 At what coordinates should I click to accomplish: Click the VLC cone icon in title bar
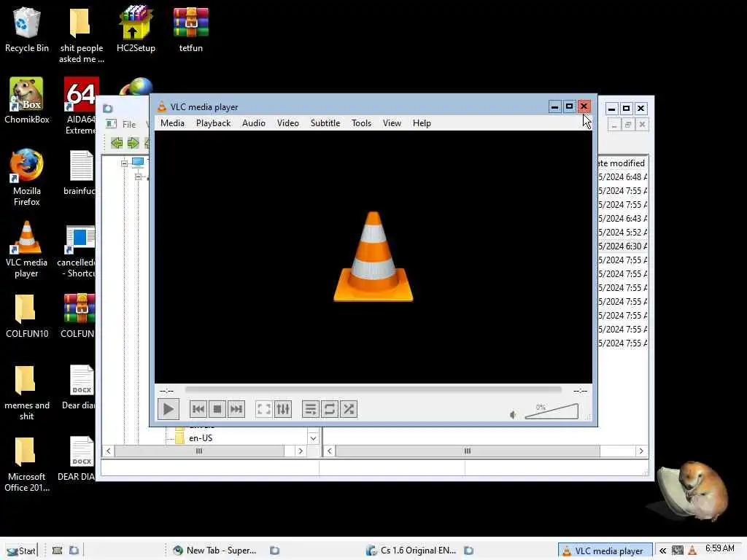point(162,106)
